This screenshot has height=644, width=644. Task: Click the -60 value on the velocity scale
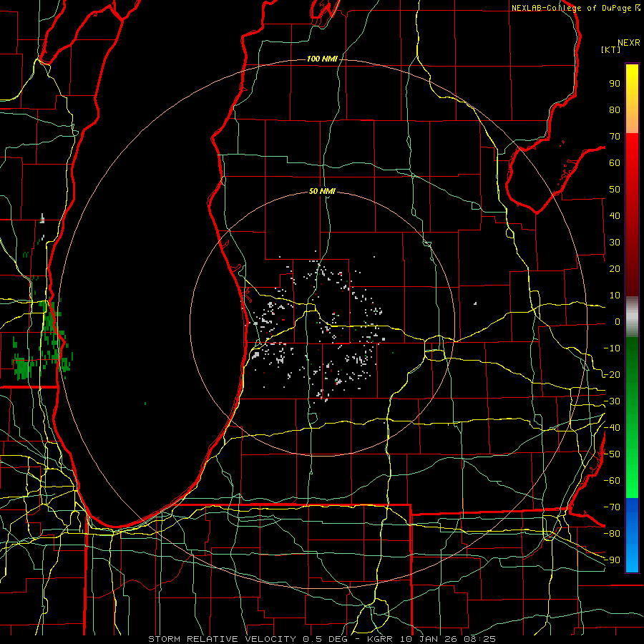pos(612,481)
